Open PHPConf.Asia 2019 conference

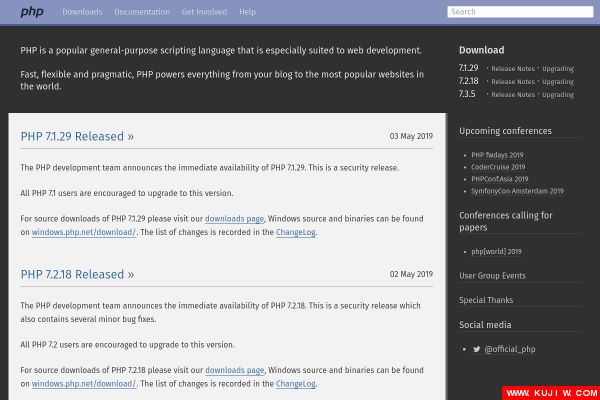coord(499,179)
